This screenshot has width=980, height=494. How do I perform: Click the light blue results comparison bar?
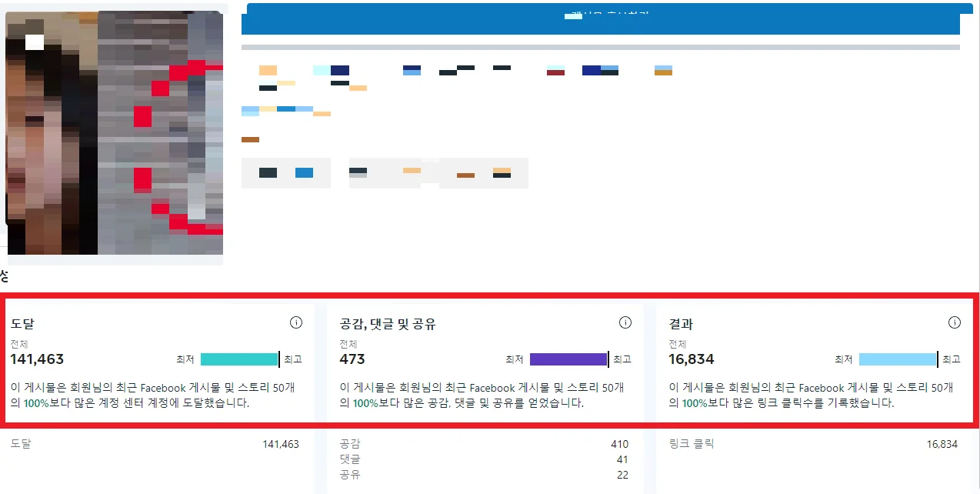[x=898, y=359]
